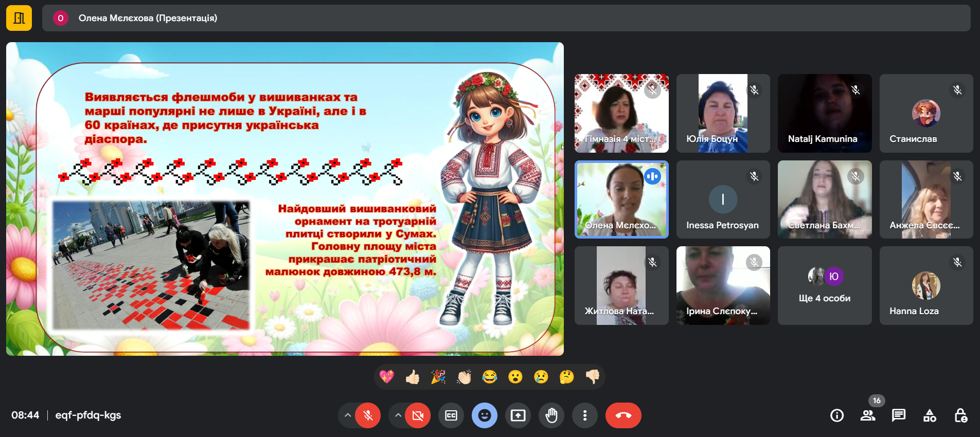The width and height of the screenshot is (980, 437).
Task: Start presenting your screen
Action: tap(518, 415)
